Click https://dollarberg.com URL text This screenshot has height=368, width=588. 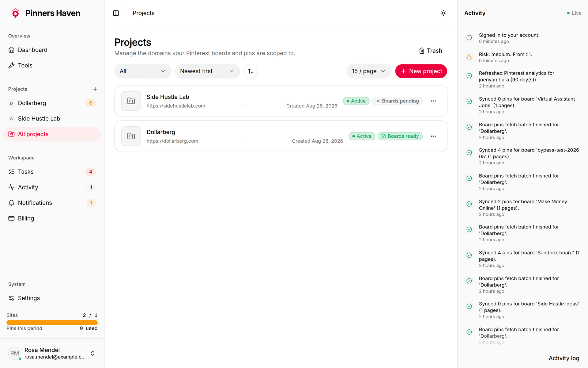(172, 141)
